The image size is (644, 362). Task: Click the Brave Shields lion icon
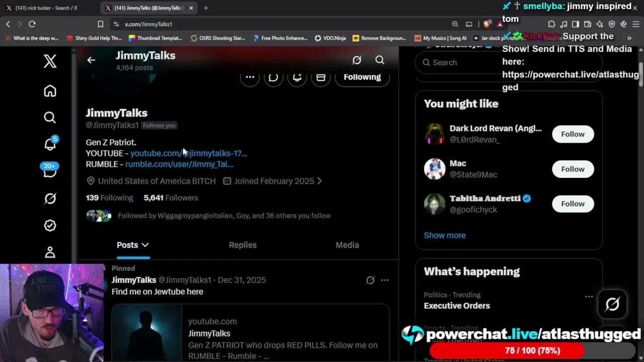pyautogui.click(x=487, y=24)
